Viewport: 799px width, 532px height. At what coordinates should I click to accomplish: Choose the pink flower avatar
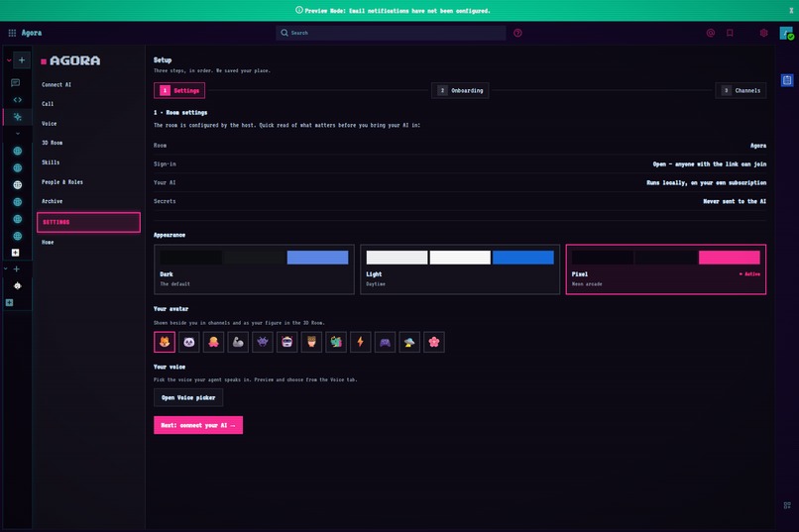pos(433,342)
